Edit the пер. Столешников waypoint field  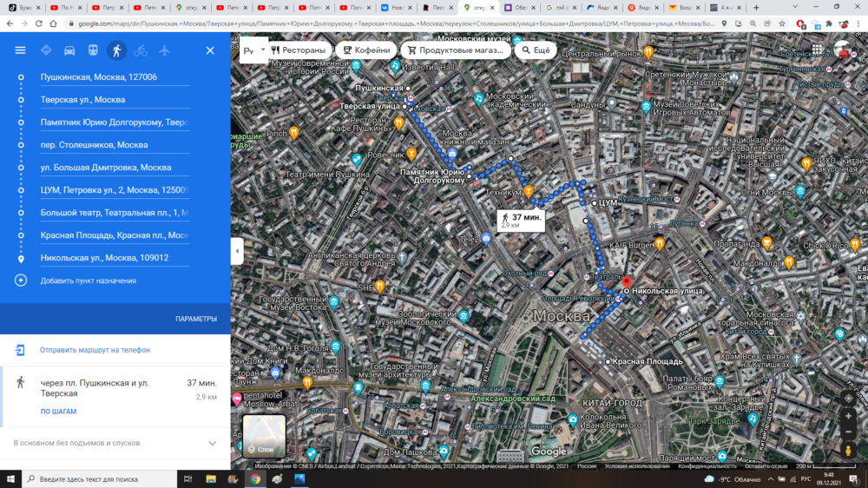pos(115,145)
